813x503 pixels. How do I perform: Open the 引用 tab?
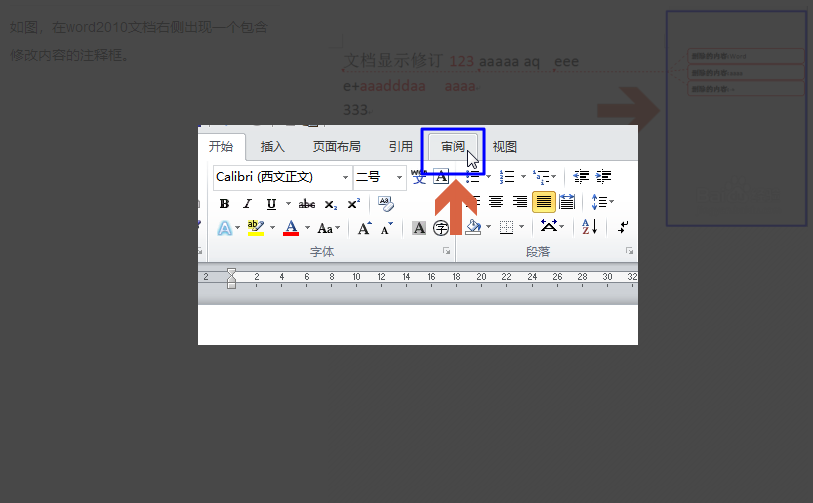tap(401, 147)
